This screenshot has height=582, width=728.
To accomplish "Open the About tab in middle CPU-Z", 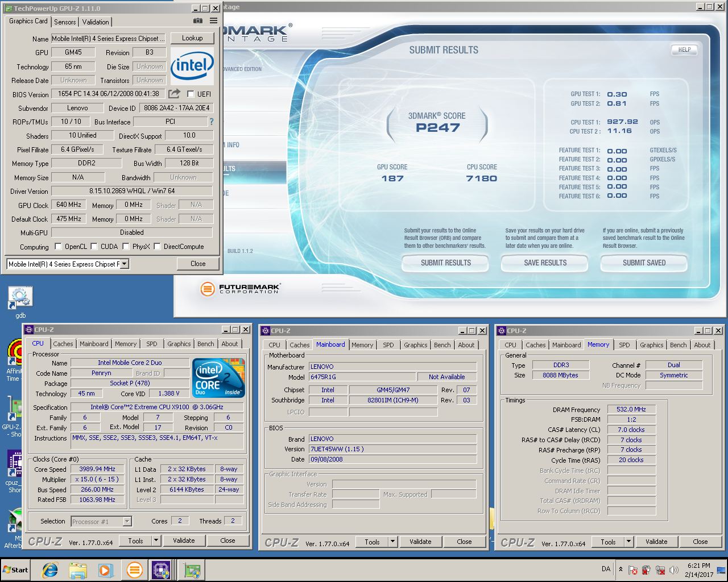I will click(x=466, y=345).
